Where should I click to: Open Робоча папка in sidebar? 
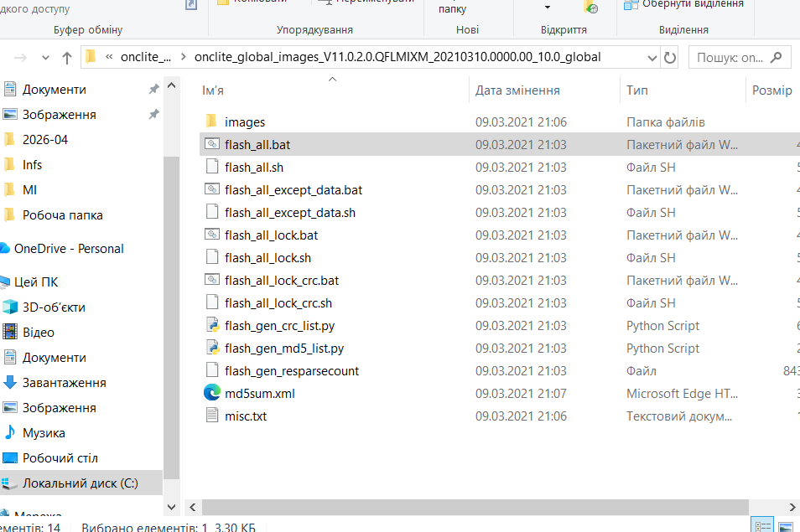point(53,215)
